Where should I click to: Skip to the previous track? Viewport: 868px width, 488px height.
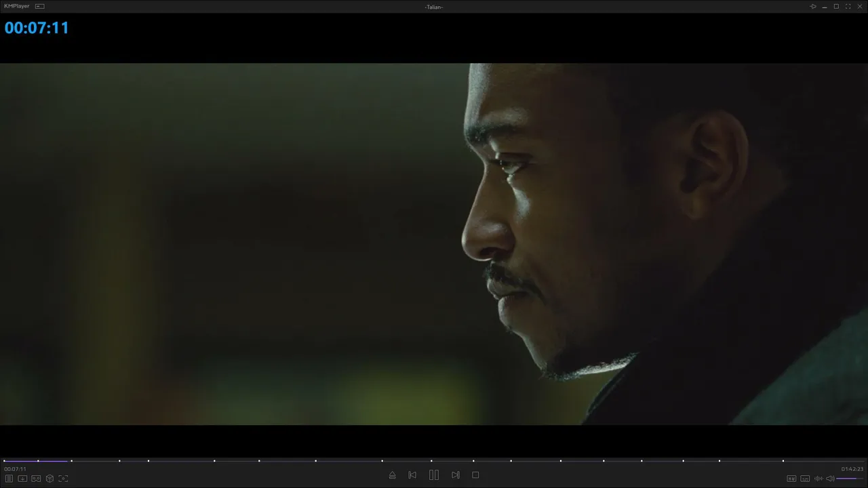point(412,475)
